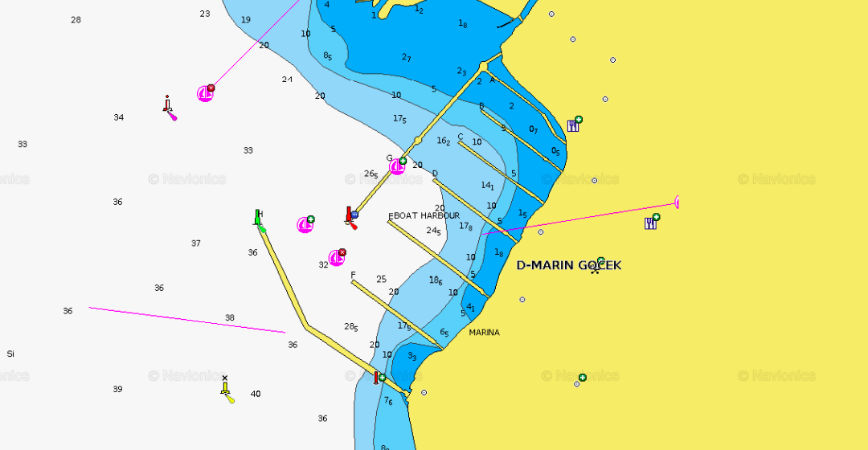
Task: Click the MARINA text label
Action: (484, 333)
